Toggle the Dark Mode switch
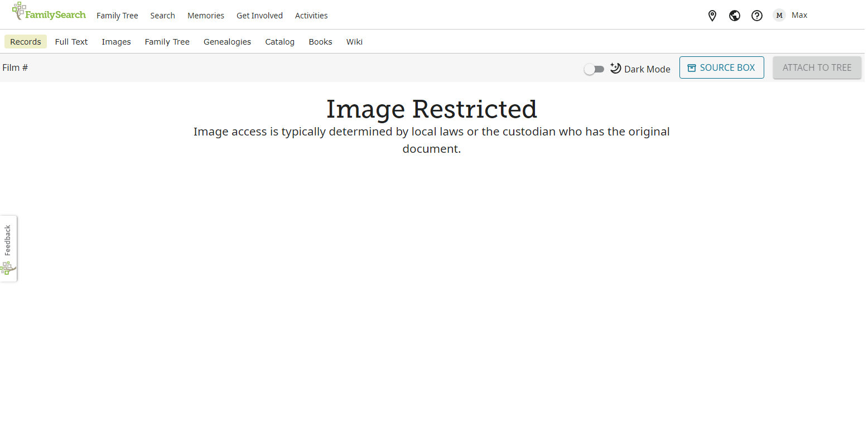868x431 pixels. (594, 69)
